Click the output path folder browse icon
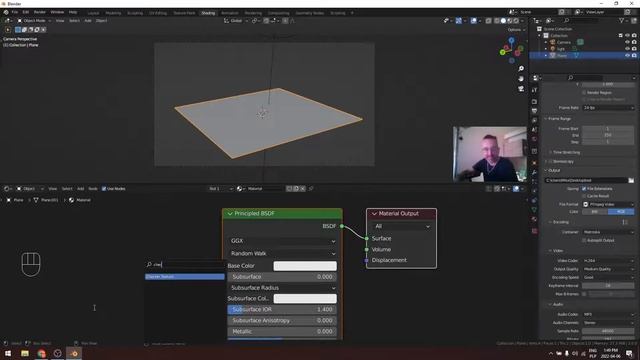 (x=631, y=180)
